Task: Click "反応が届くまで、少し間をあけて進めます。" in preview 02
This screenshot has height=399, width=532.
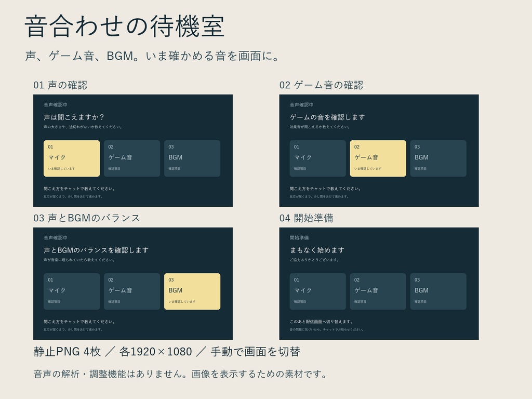Action: [320, 196]
